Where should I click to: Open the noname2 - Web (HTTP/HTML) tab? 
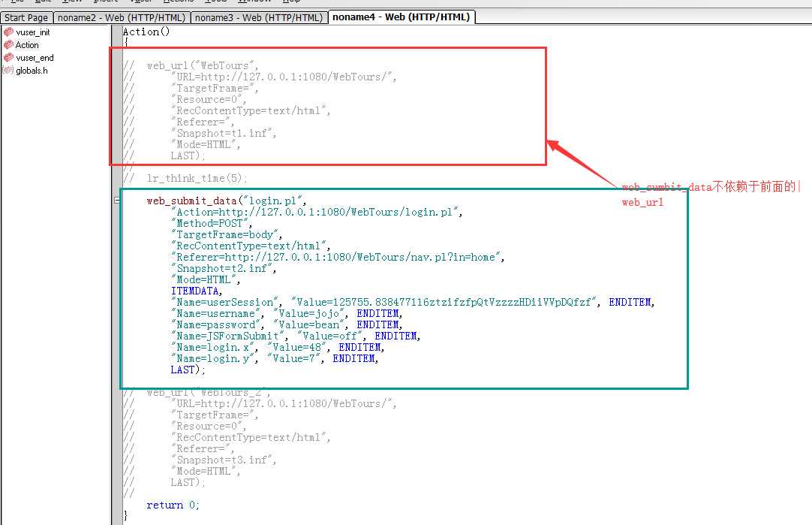point(122,17)
